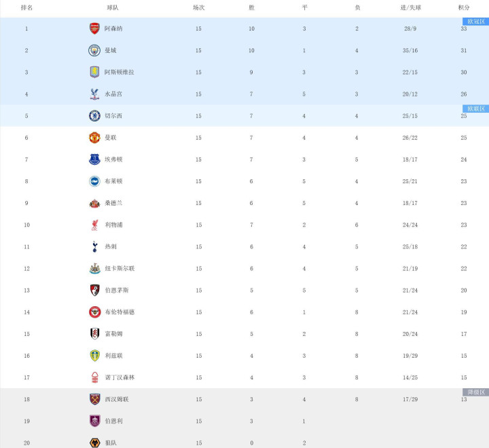Click the 进/失球 column header

[411, 7]
